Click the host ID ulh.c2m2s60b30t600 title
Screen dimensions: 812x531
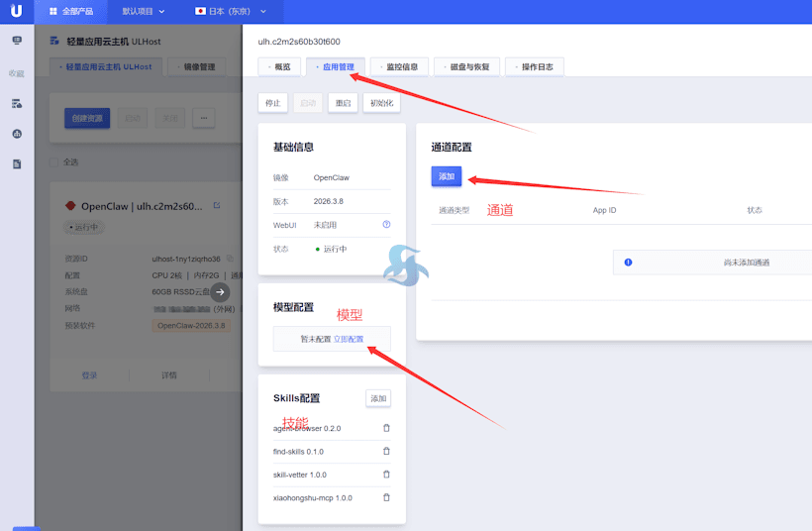click(299, 42)
